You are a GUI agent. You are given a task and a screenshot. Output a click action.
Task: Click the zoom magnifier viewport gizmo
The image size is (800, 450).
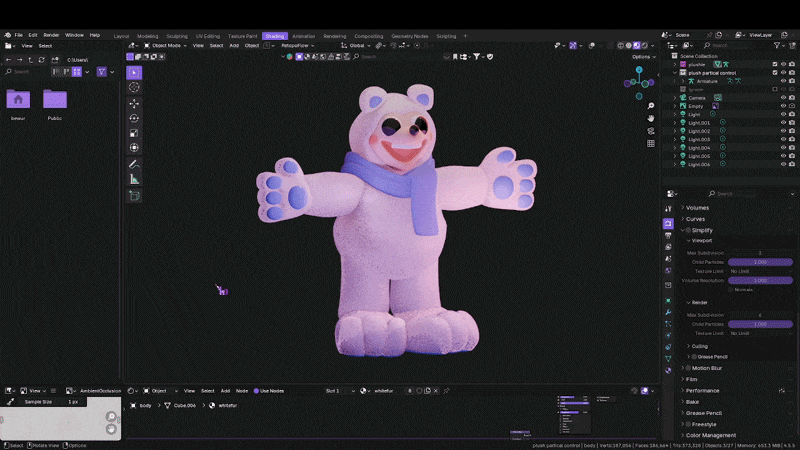651,105
